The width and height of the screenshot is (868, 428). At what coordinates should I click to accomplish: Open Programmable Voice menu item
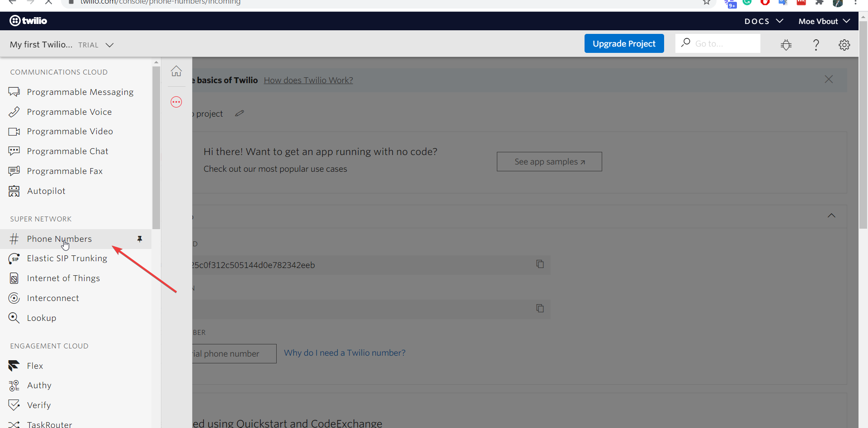69,112
